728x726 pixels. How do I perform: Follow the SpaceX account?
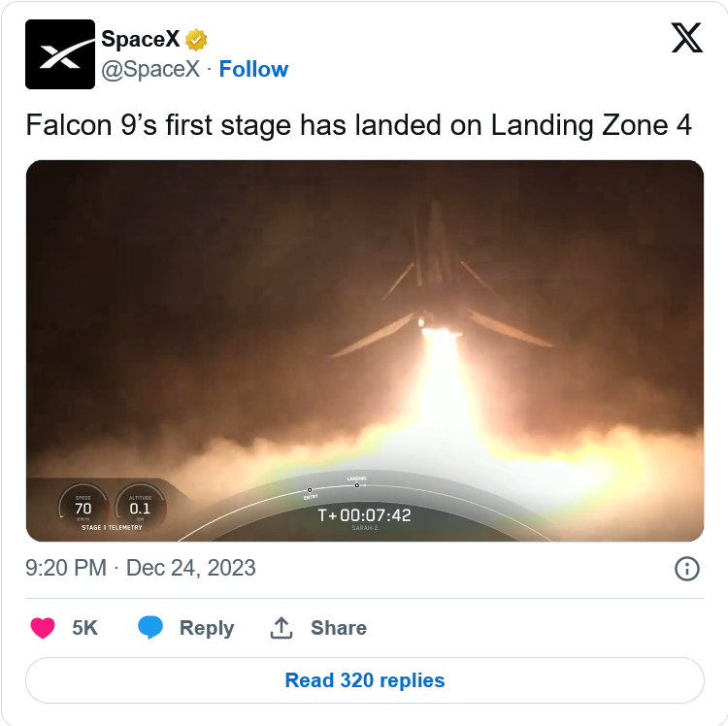tap(253, 69)
